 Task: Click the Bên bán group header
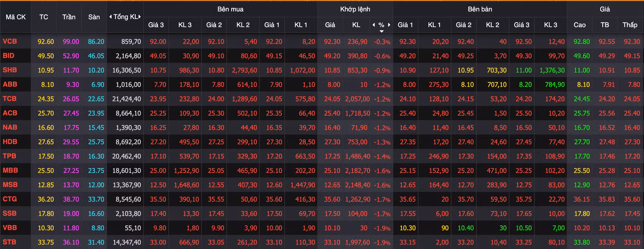[x=480, y=9]
